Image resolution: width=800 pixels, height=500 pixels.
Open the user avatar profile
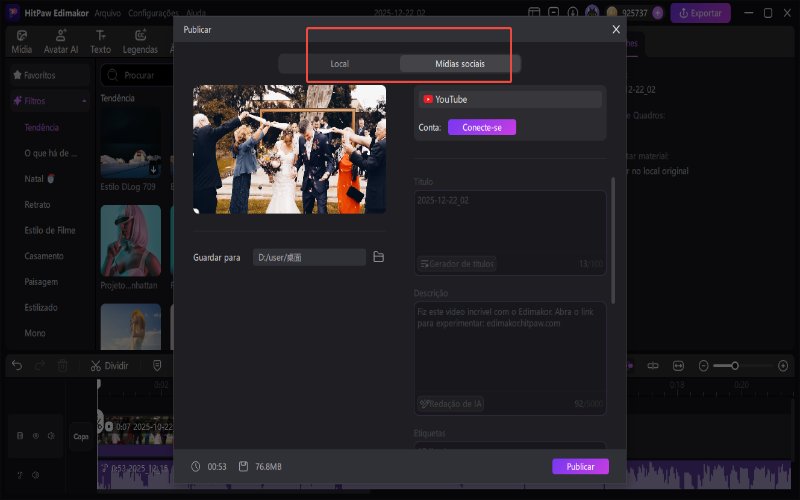592,12
